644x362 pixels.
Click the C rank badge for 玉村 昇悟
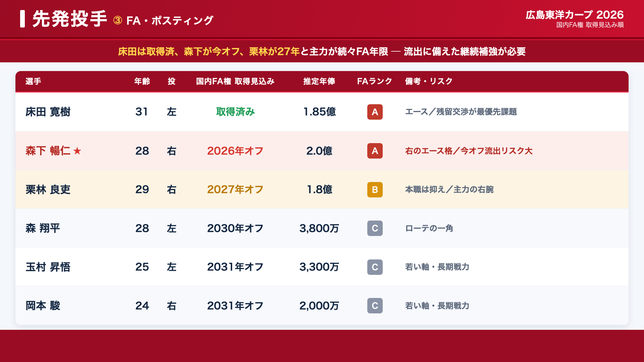click(375, 267)
